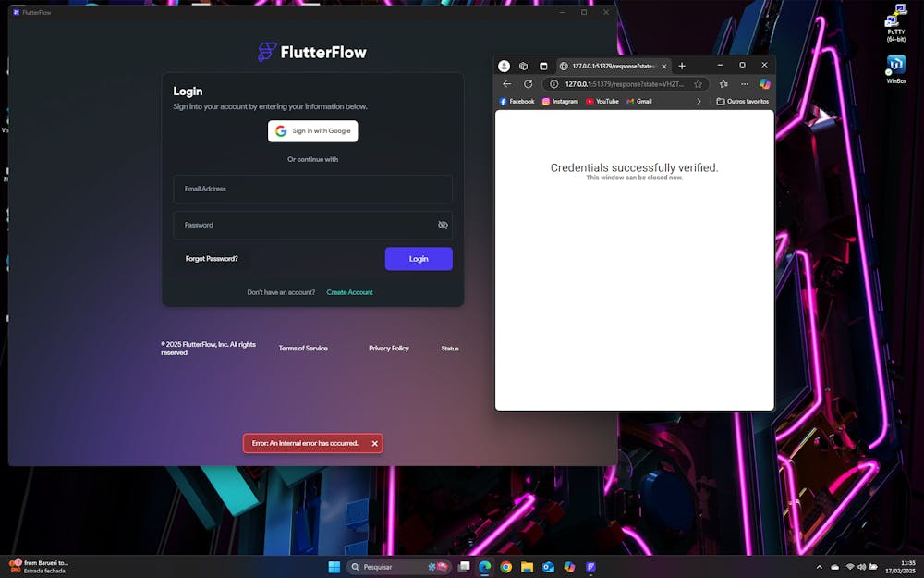The image size is (924, 578).
Task: Open the traffic news widget on taskbar
Action: 38,567
